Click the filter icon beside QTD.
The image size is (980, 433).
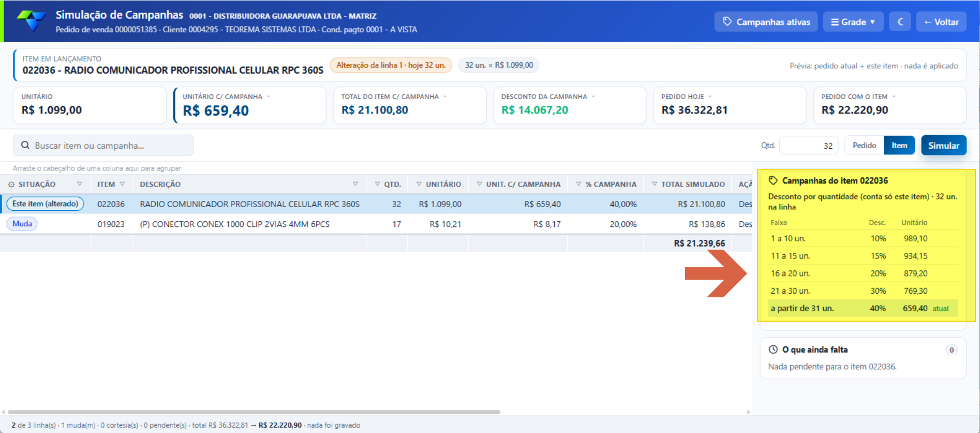(377, 184)
